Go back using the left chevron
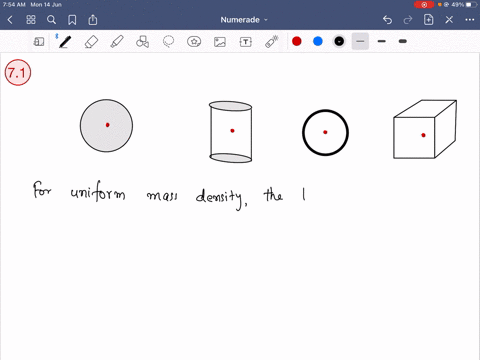Image resolution: width=480 pixels, height=360 pixels. [10, 20]
